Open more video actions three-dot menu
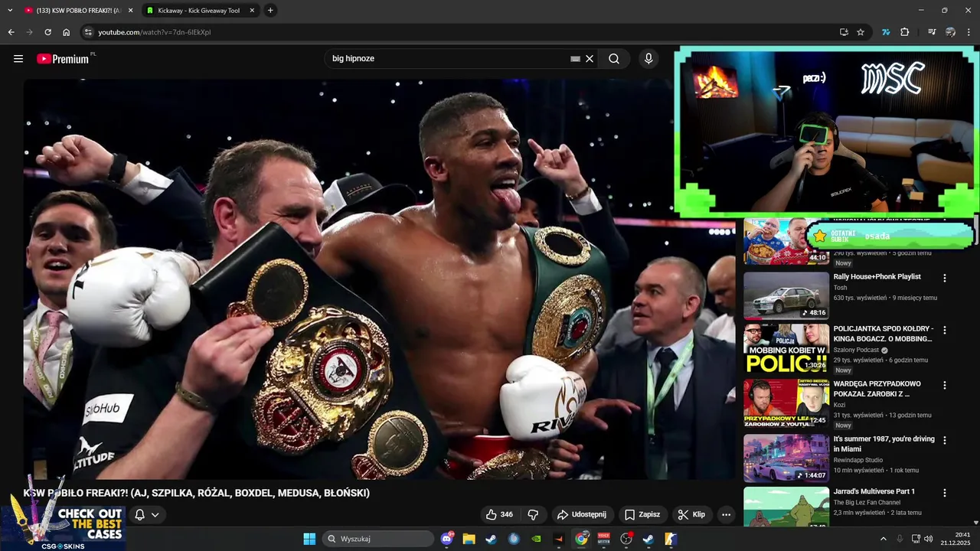980x551 pixels. (x=726, y=514)
